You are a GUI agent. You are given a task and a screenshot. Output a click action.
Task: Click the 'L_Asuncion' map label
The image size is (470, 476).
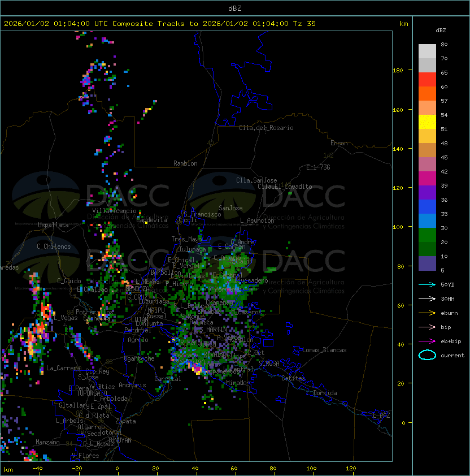click(x=257, y=220)
